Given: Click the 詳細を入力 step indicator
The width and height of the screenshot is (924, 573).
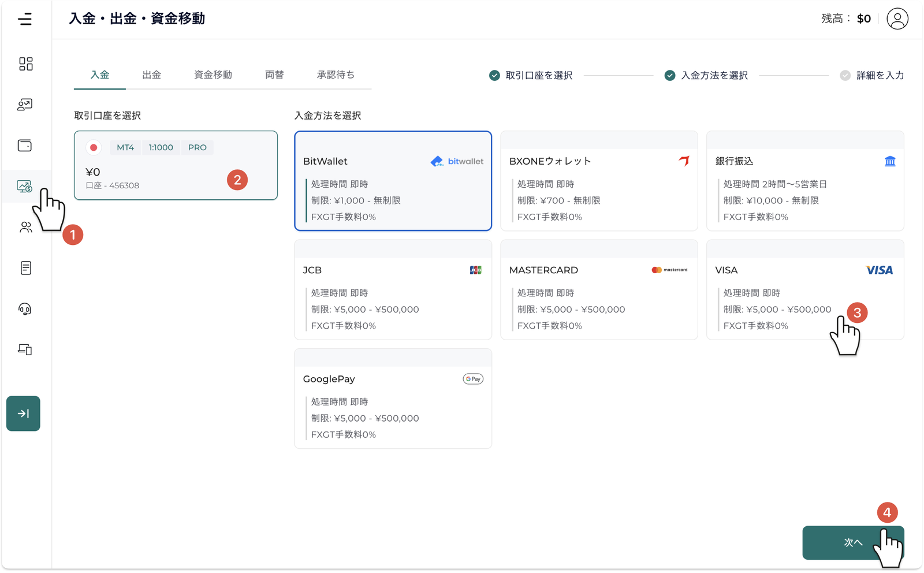Looking at the screenshot, I should [x=872, y=76].
